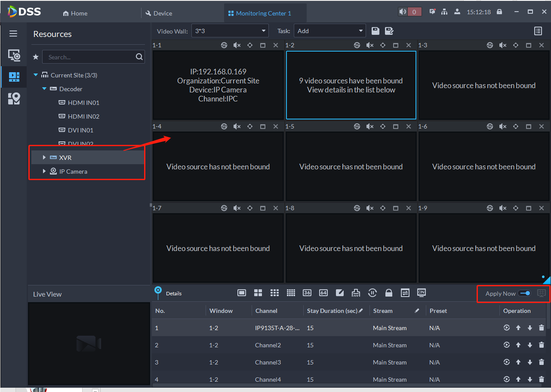Collapse the Current Site tree node
The image size is (551, 392).
coord(36,75)
